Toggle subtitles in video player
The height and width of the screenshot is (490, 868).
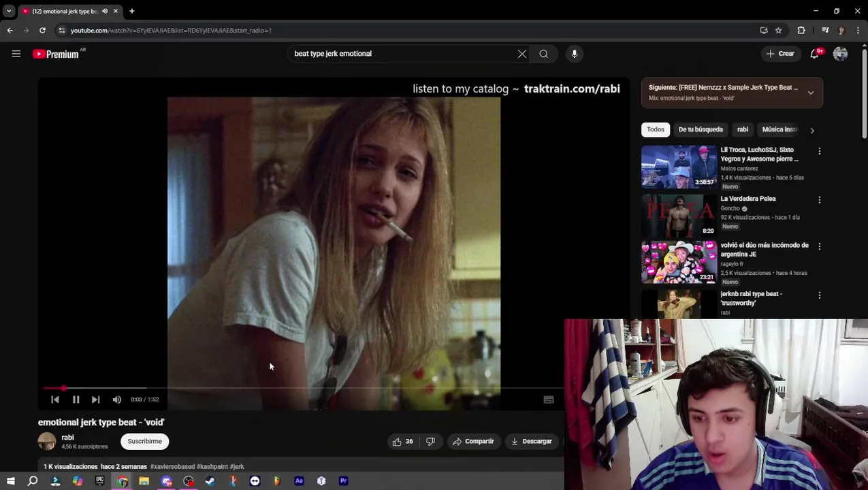pos(549,399)
